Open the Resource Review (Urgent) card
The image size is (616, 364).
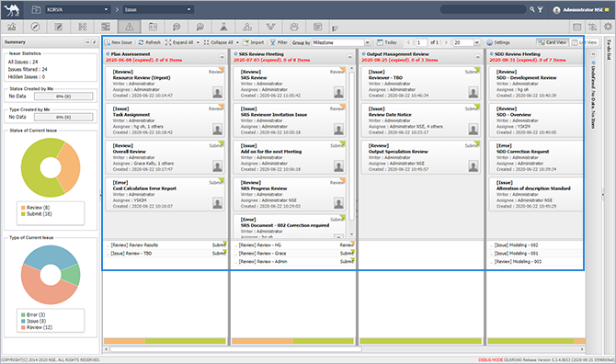tap(165, 84)
